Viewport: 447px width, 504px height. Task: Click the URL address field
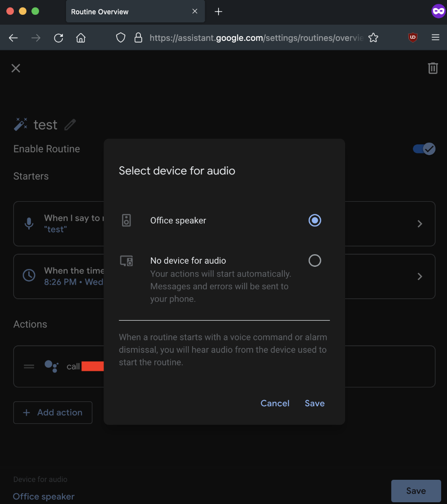pyautogui.click(x=256, y=38)
